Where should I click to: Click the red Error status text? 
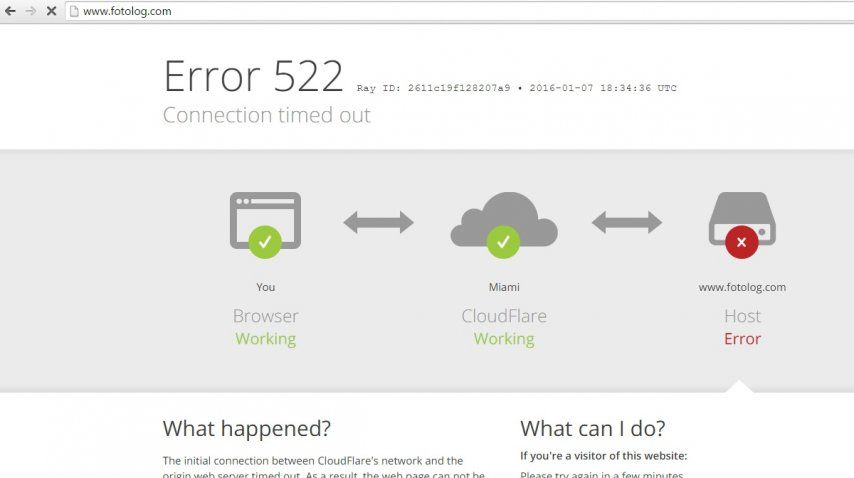point(742,339)
